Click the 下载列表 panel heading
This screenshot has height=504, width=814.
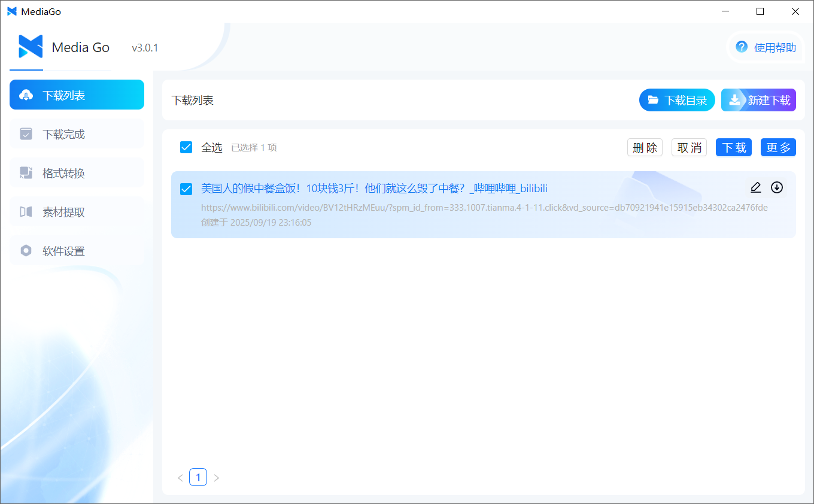[193, 101]
